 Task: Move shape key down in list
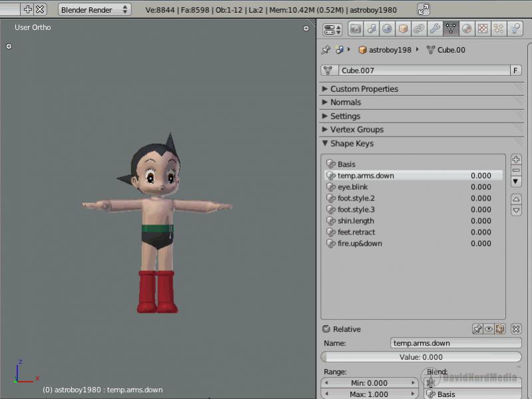click(516, 210)
